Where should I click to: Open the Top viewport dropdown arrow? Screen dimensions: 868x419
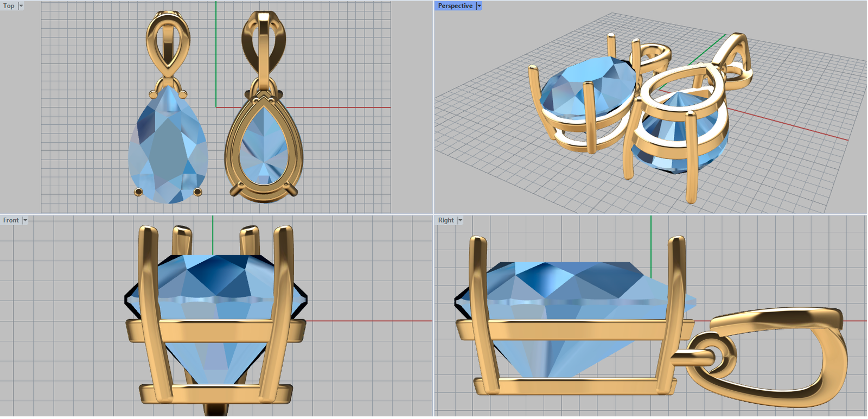coord(21,6)
